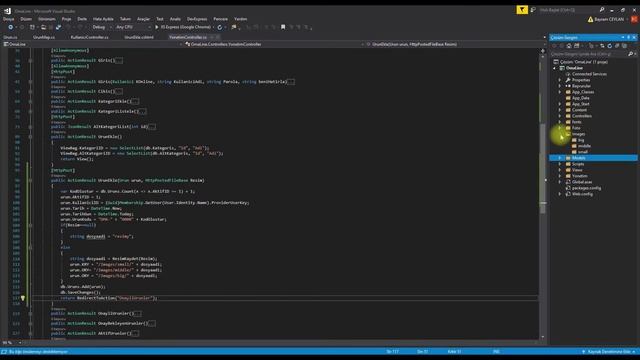Click the yellow notifications filter flag icon

pyautogui.click(x=522, y=10)
